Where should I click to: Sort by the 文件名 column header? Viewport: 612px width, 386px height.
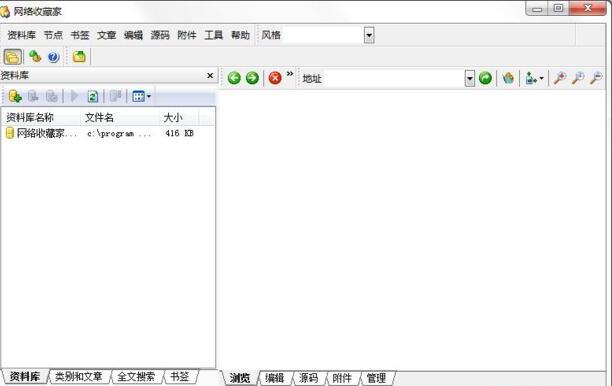pyautogui.click(x=120, y=117)
